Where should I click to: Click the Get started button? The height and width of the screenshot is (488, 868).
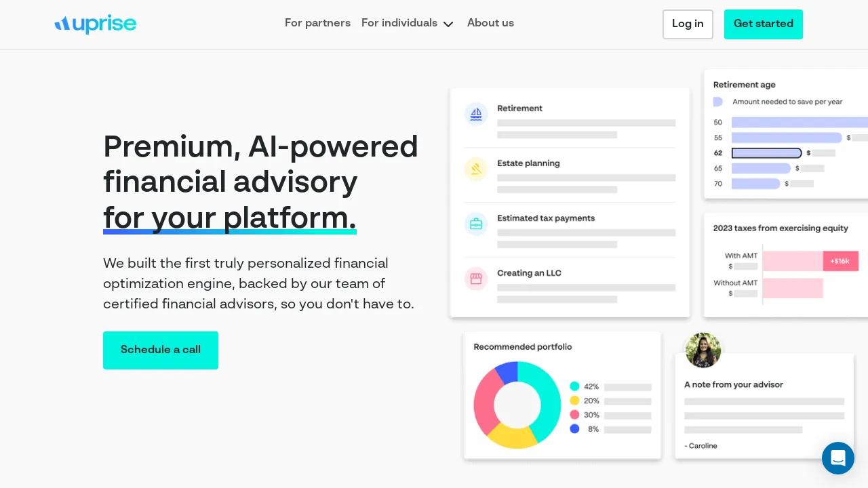[x=763, y=24]
